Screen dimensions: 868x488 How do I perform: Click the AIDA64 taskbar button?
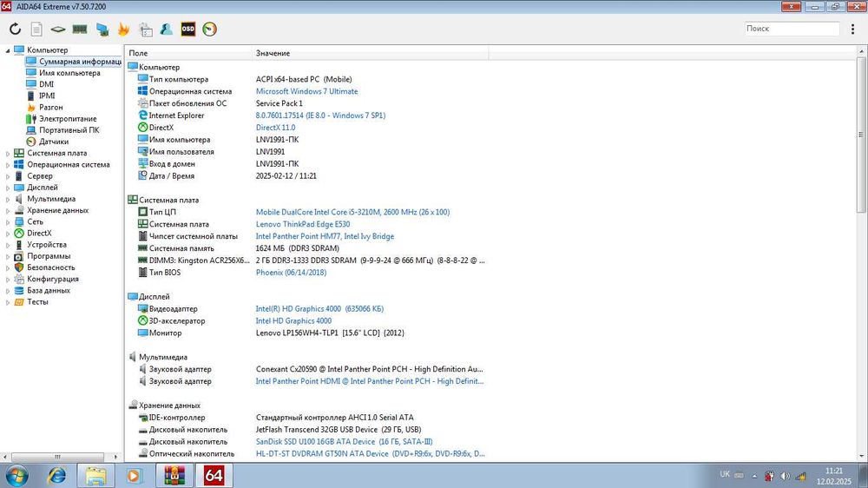pos(214,476)
